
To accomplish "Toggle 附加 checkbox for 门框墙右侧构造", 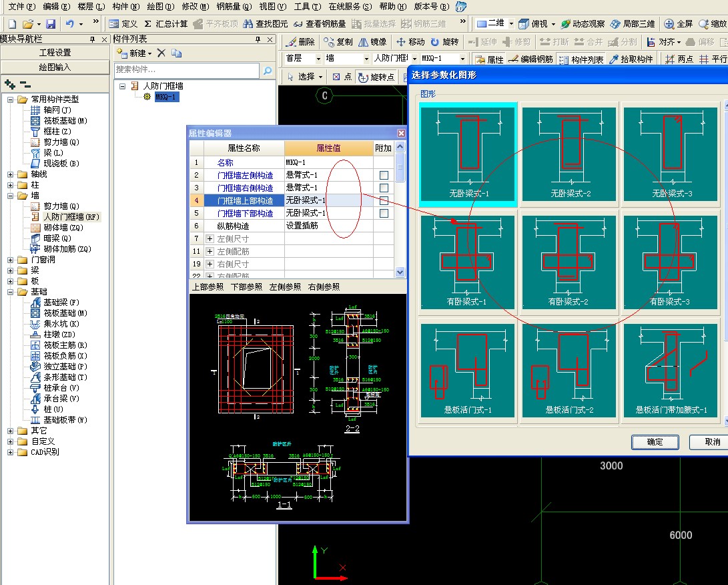I will (x=384, y=188).
